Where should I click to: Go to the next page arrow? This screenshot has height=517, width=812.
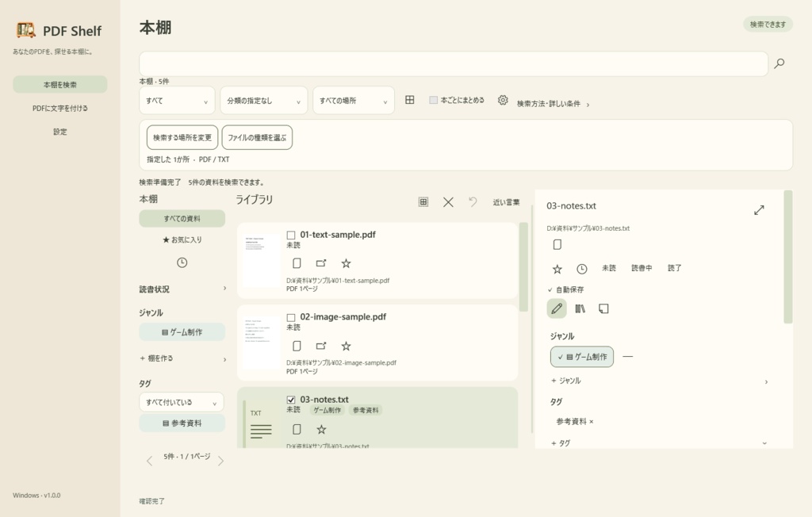[x=220, y=461]
